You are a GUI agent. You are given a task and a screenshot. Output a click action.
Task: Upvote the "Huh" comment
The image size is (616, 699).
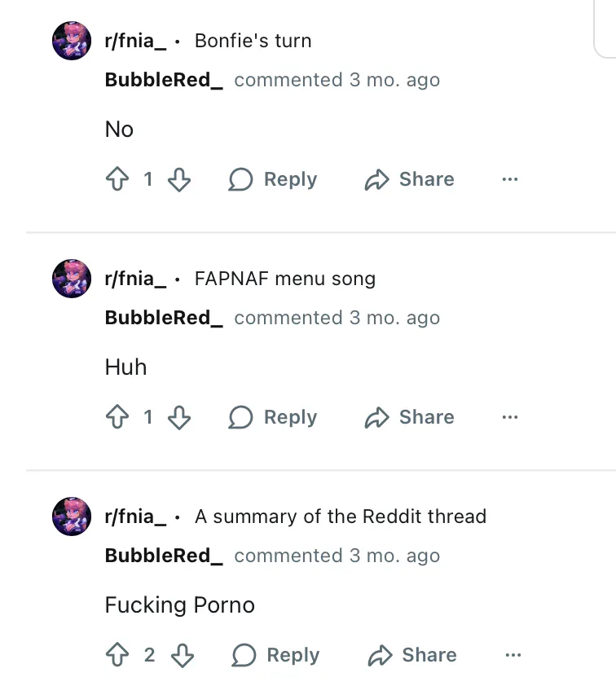118,417
